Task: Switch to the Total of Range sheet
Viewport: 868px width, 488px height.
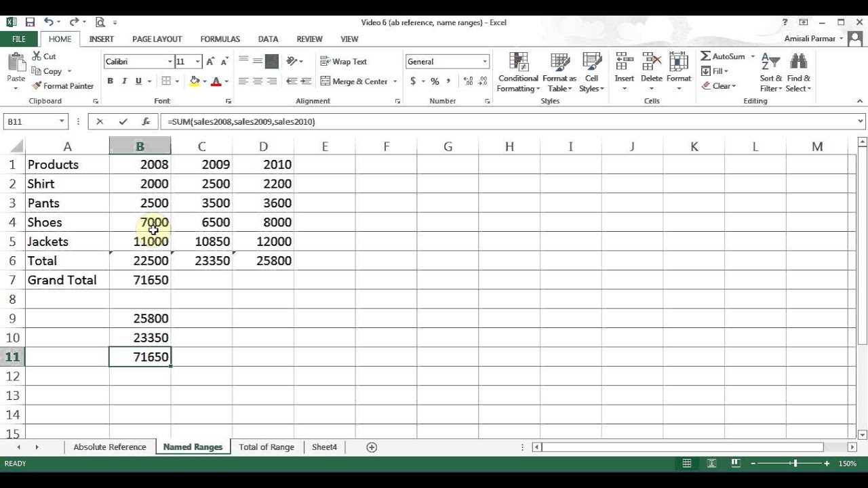Action: click(x=267, y=447)
